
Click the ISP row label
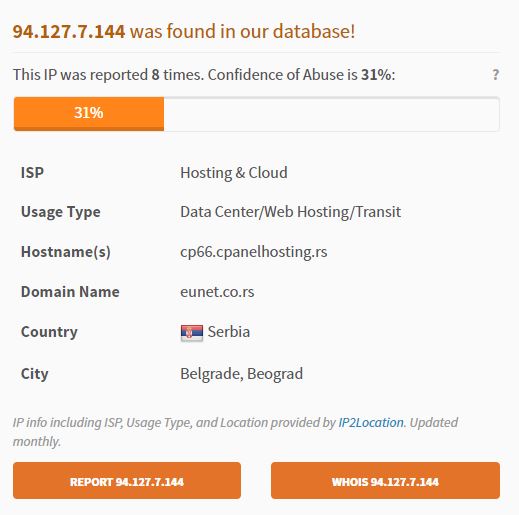32,173
